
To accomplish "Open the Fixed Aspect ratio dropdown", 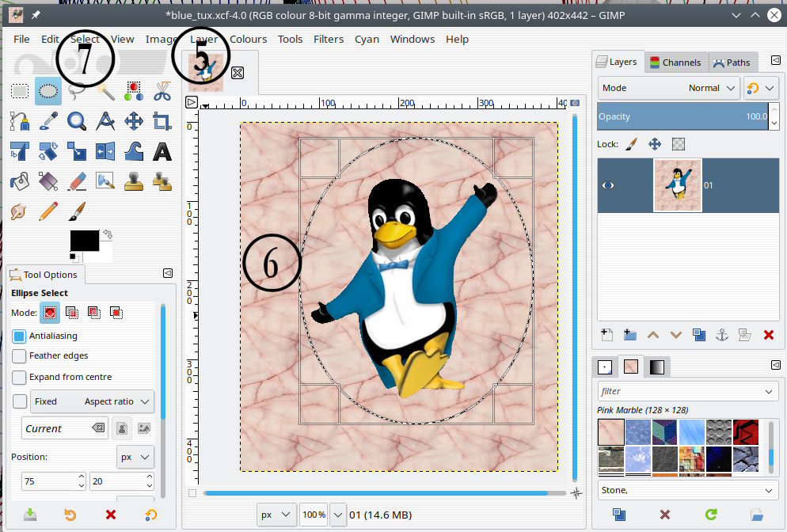I will (93, 401).
